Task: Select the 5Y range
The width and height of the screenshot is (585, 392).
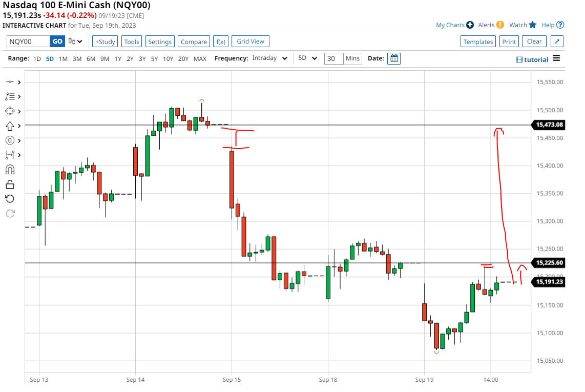Action: (155, 58)
